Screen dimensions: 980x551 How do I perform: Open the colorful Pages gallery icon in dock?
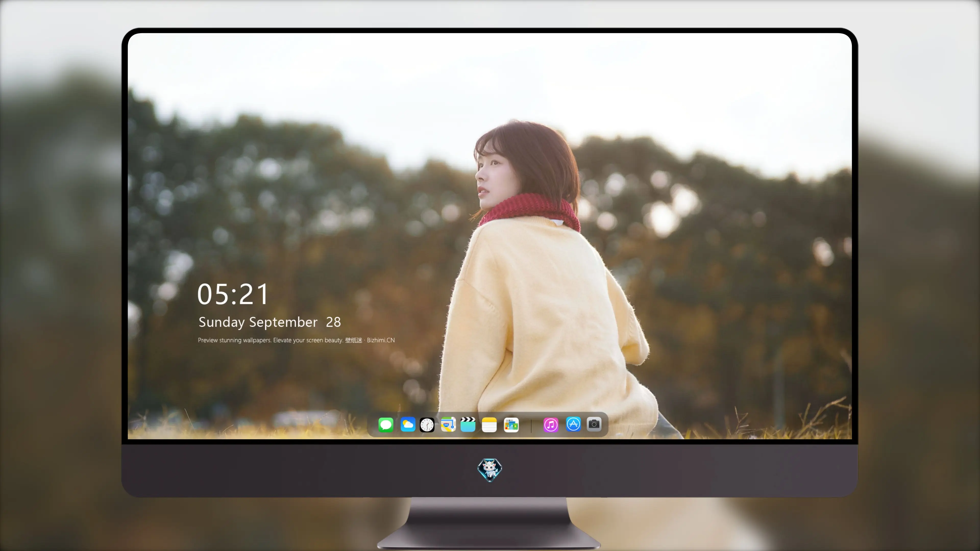pos(511,425)
